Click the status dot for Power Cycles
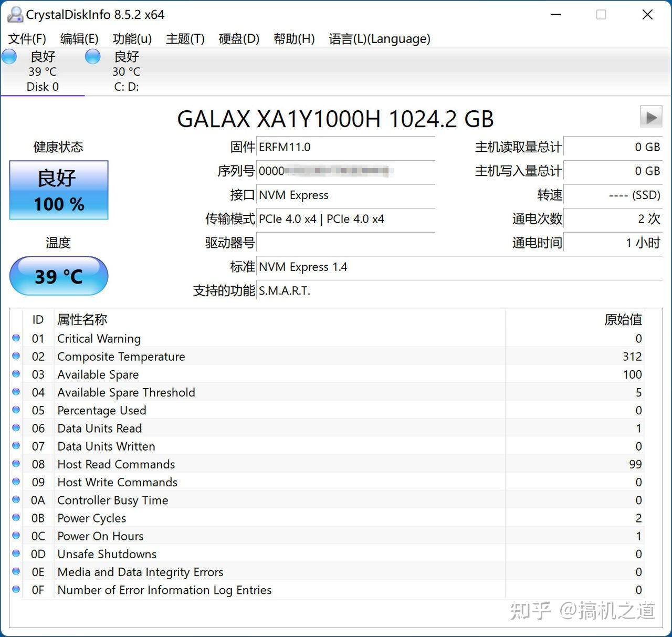The height and width of the screenshot is (637, 672). (16, 517)
